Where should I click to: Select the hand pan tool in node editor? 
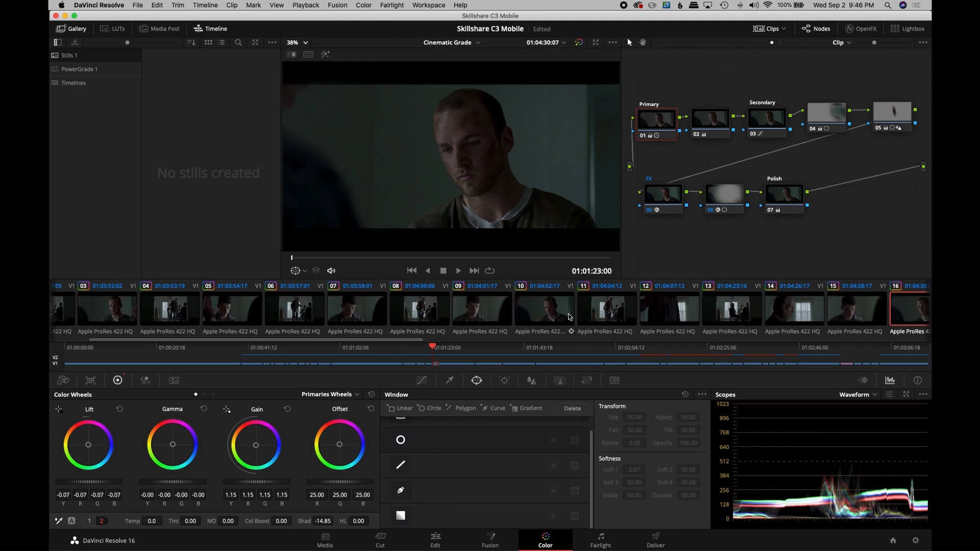coord(643,42)
